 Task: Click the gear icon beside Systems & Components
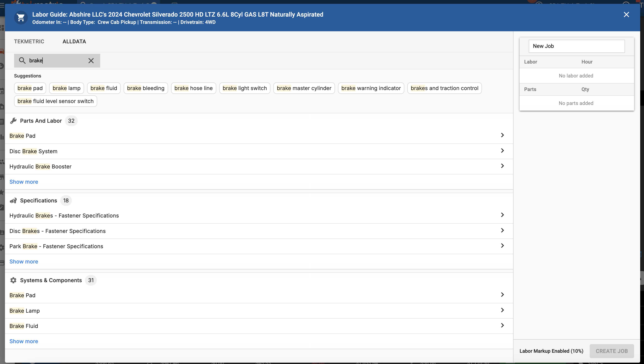(13, 280)
